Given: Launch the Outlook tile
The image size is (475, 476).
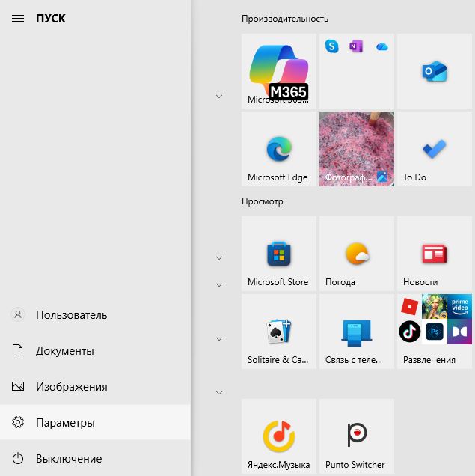Looking at the screenshot, I should pos(435,71).
